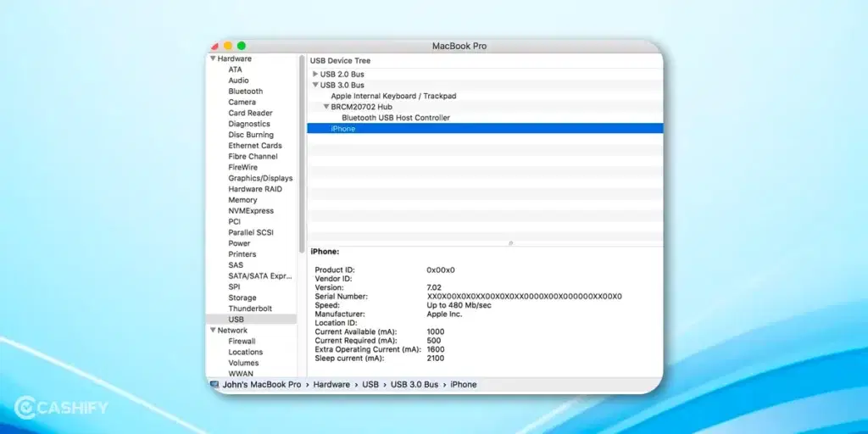Click the Extra Operating Current value 1600
868x434 pixels.
(436, 349)
